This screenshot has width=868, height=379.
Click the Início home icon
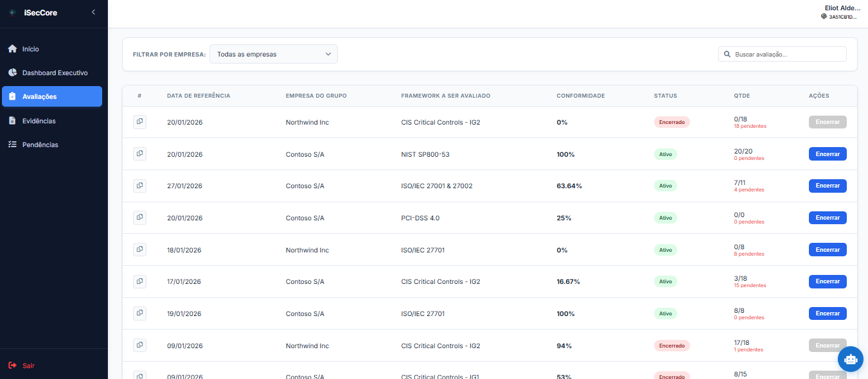[12, 49]
